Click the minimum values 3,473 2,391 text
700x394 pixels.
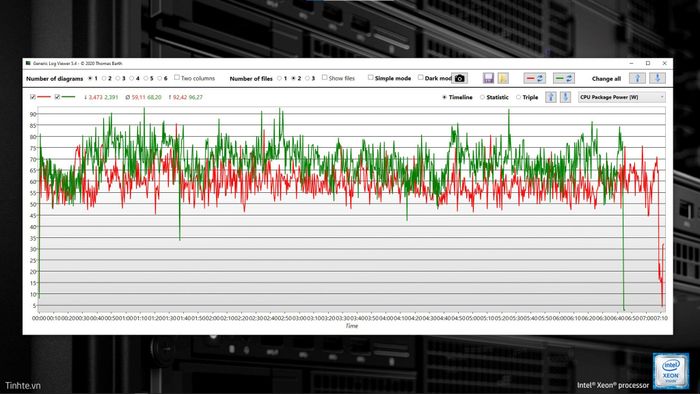click(x=101, y=97)
